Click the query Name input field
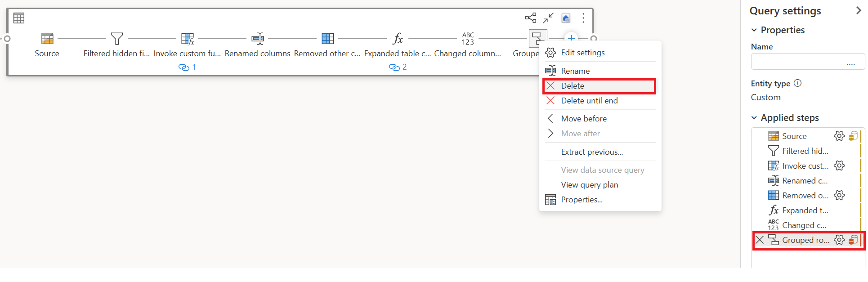 [x=808, y=62]
